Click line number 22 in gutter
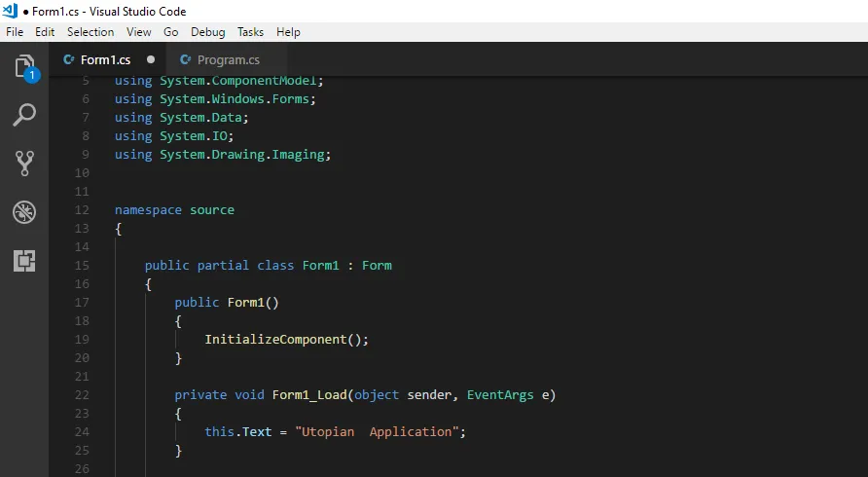 [82, 395]
